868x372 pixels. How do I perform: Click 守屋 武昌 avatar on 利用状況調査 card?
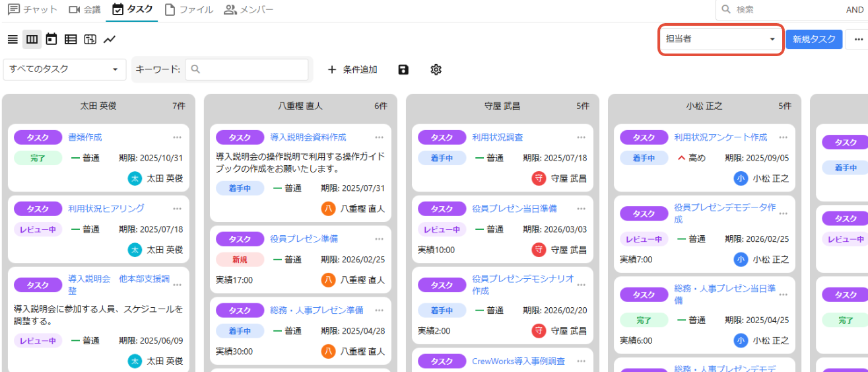coord(539,178)
